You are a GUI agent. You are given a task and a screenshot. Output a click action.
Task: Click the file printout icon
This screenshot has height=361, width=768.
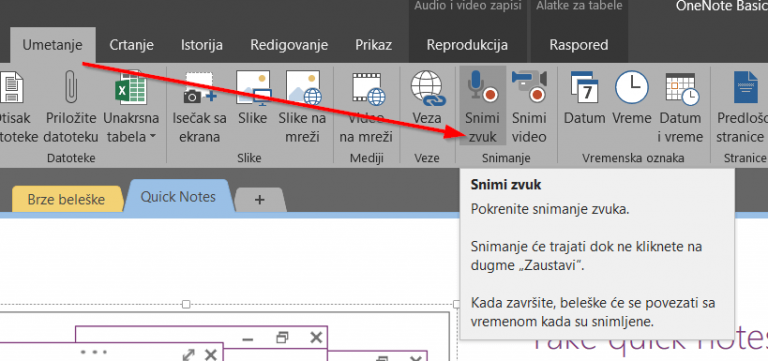(13, 87)
